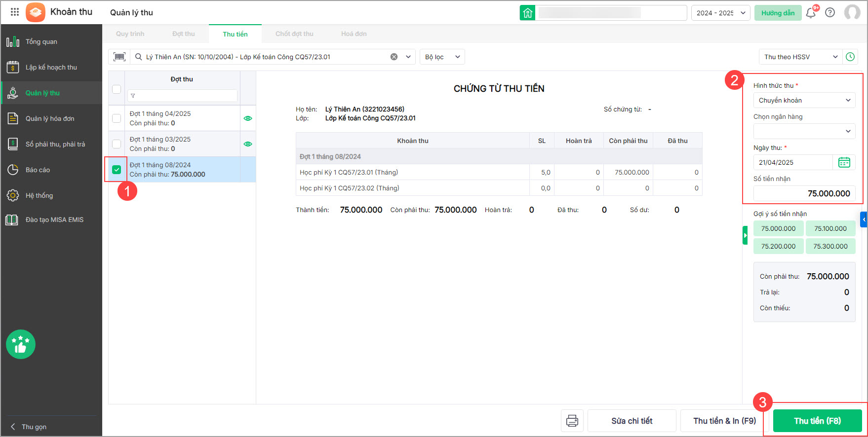Select the Đợt 1 tháng 08/2024 row
Viewport: 868px width, 437px height.
tap(182, 170)
